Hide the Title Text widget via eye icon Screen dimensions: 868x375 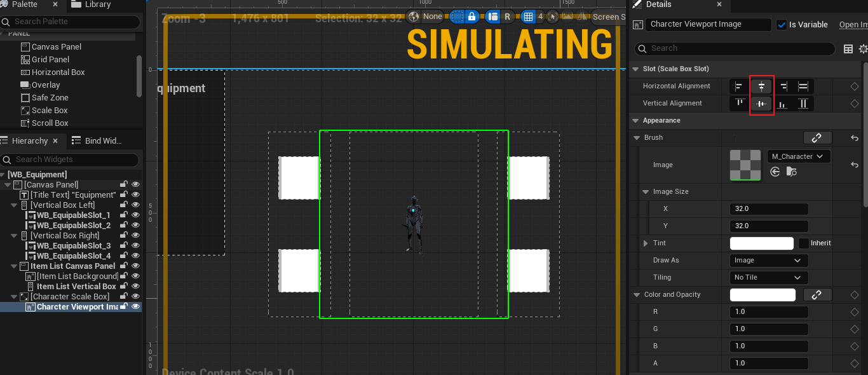pyautogui.click(x=135, y=195)
